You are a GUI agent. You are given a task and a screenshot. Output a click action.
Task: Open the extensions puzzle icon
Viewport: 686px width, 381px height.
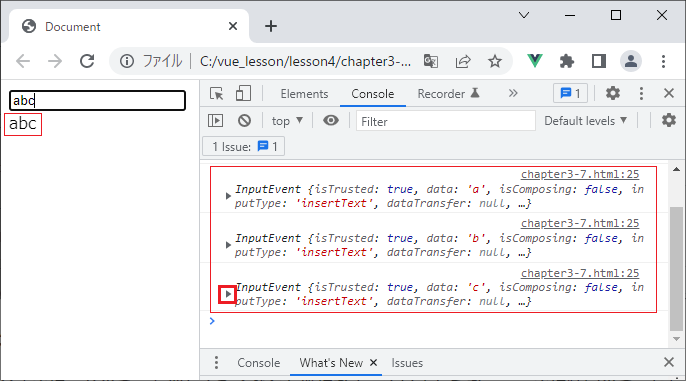(x=567, y=61)
